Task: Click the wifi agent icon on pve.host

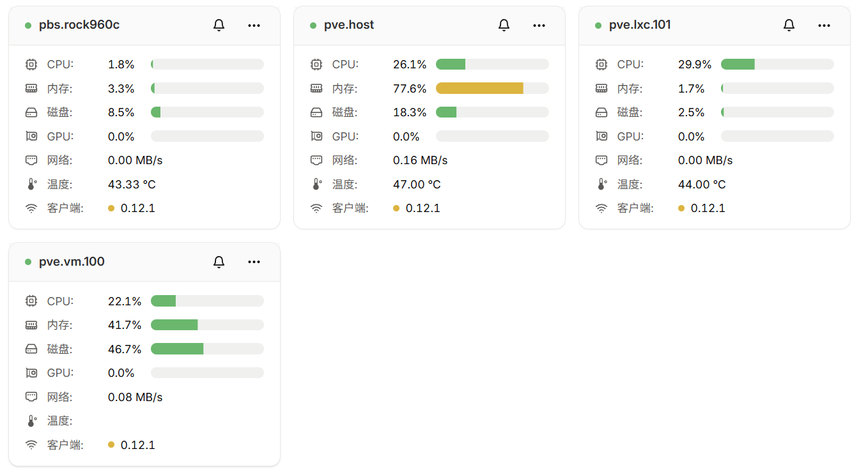Action: click(316, 208)
